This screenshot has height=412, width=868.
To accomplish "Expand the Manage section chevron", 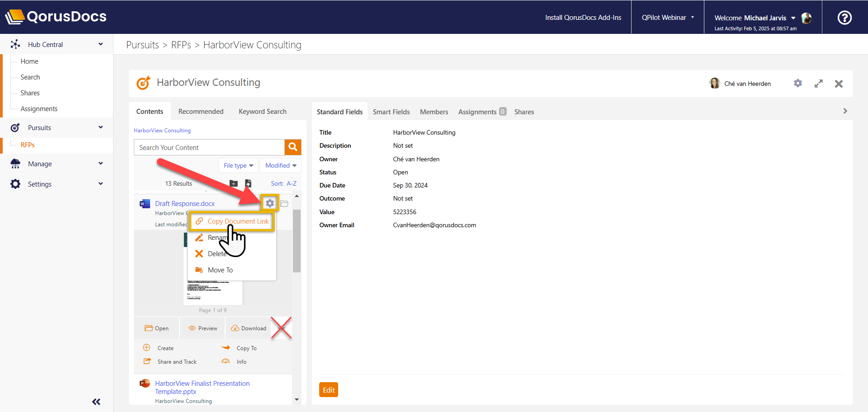I will click(x=100, y=163).
